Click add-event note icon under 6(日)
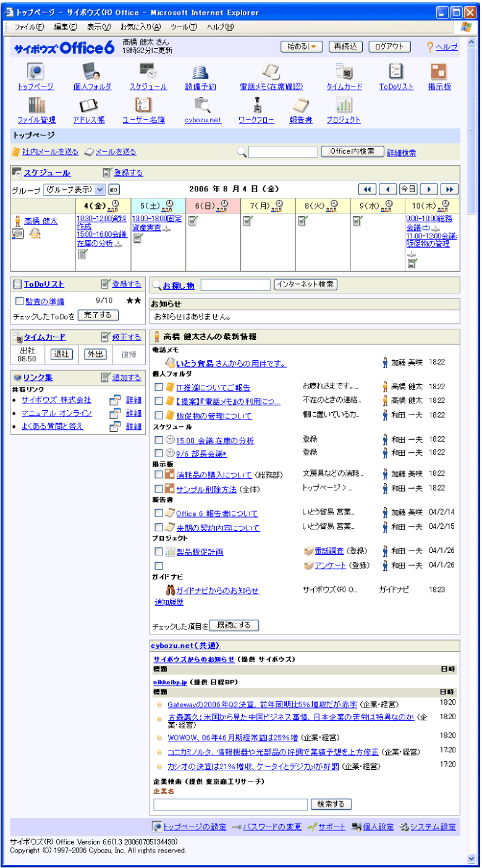The width and height of the screenshot is (482, 868). (192, 221)
